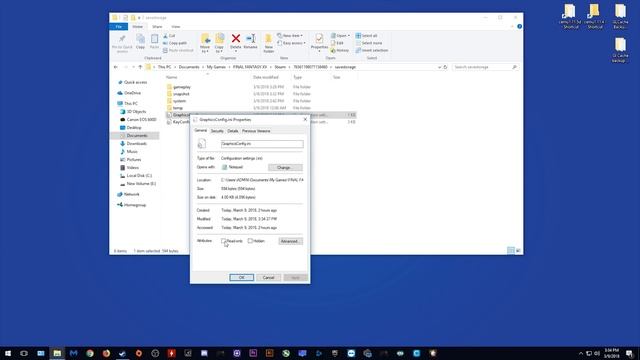Image resolution: width=640 pixels, height=360 pixels.
Task: Click Copy path in the ribbon
Action: [175, 43]
